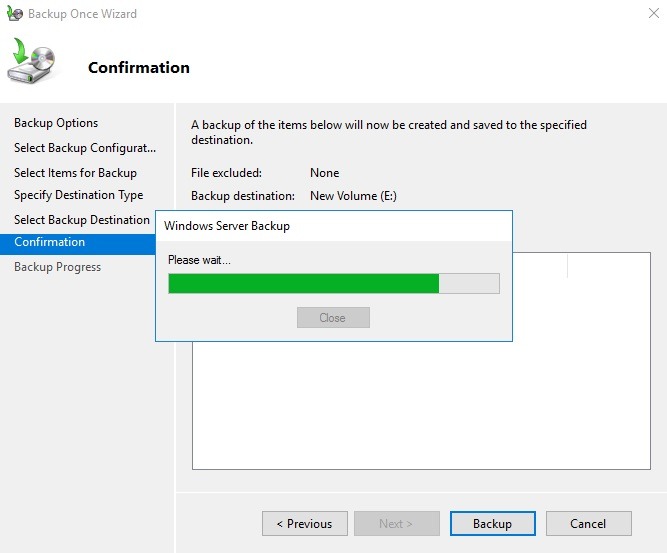This screenshot has height=553, width=667.
Task: Jump to Select Backup Destination step
Action: pos(82,220)
